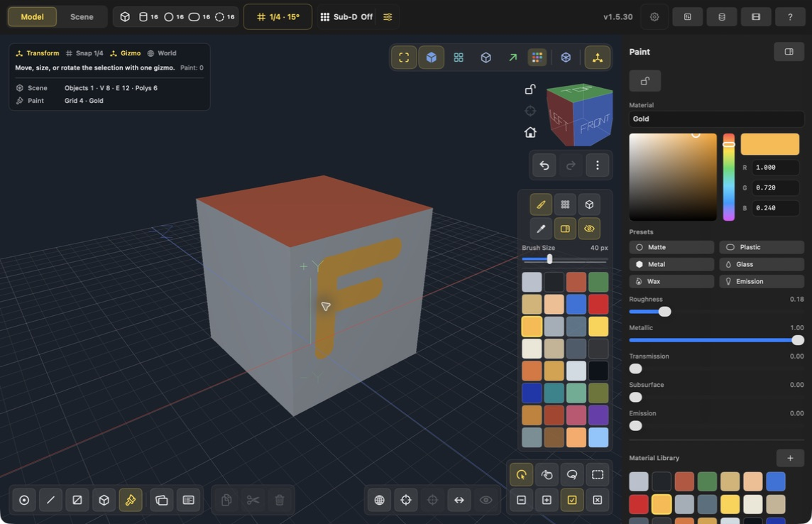Select the paint mode tool at bottom
Image resolution: width=812 pixels, height=524 pixels.
tap(131, 500)
